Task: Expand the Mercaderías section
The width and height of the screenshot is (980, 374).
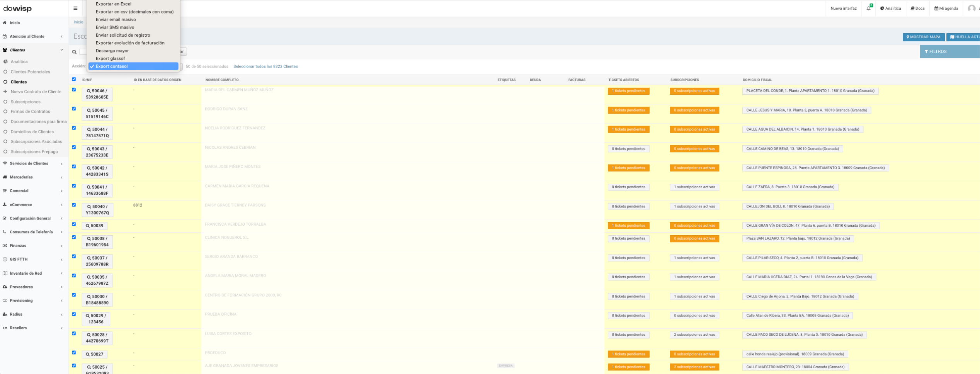Action: point(33,177)
